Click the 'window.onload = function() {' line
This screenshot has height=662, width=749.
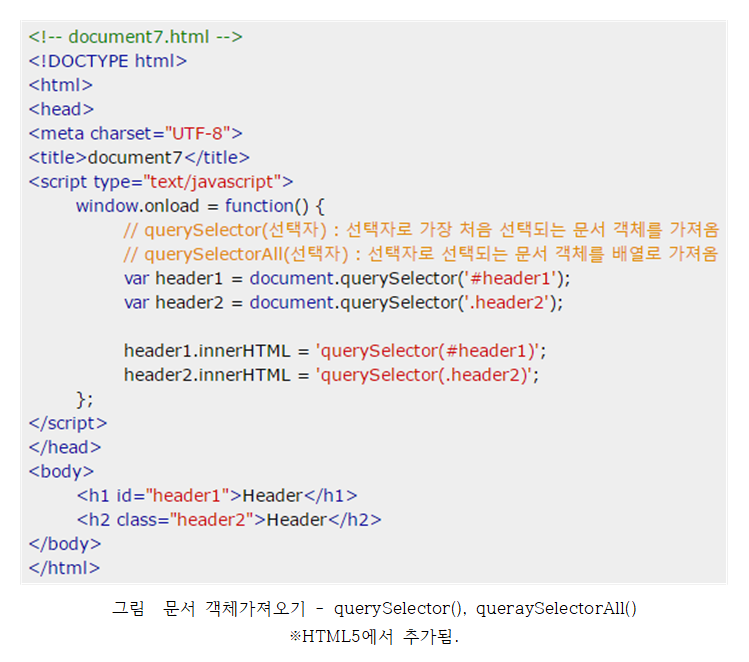200,206
